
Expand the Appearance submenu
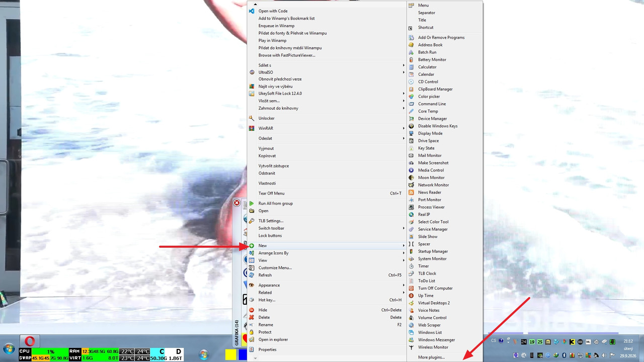[x=327, y=285]
